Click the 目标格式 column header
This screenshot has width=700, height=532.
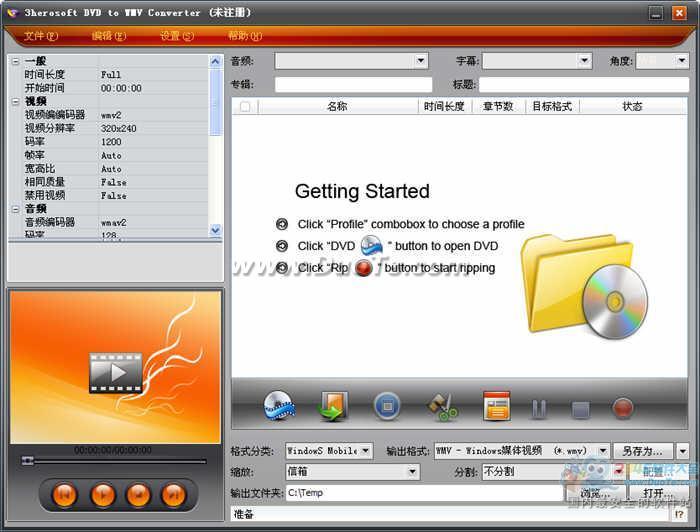point(552,106)
